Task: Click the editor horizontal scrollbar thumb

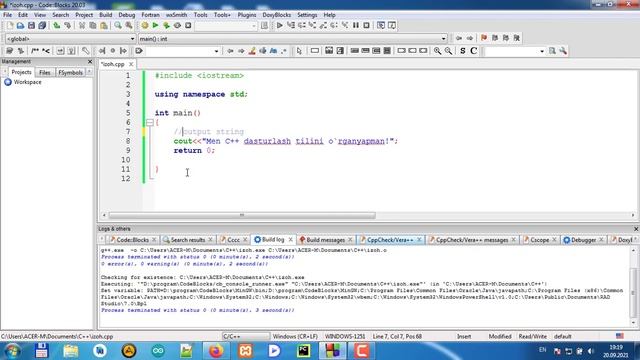Action: pos(242,215)
